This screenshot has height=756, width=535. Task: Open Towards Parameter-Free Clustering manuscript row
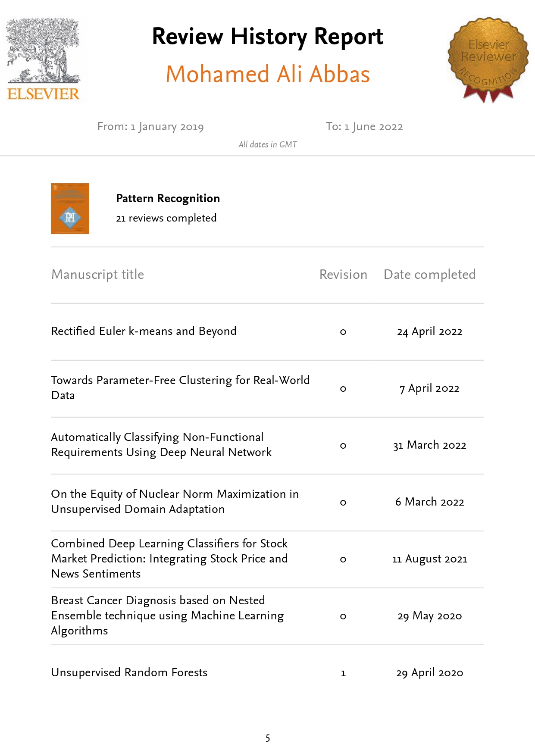(x=180, y=387)
